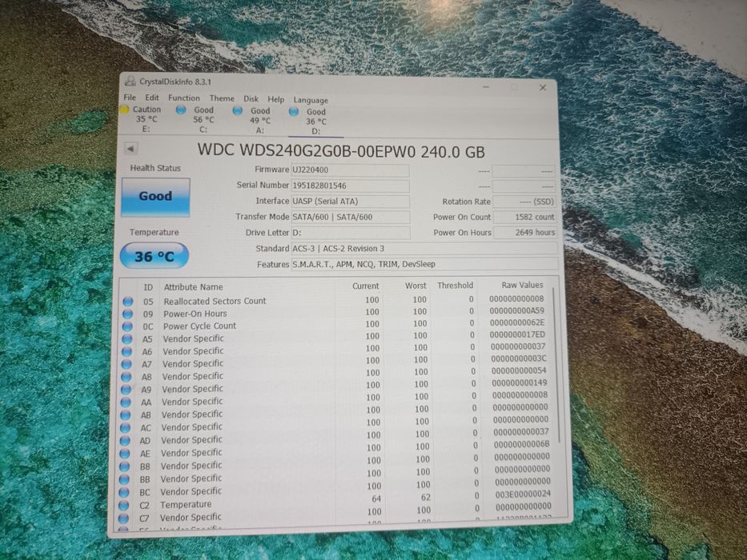The width and height of the screenshot is (747, 560).
Task: Select the Temperature attribute row text
Action: [186, 504]
